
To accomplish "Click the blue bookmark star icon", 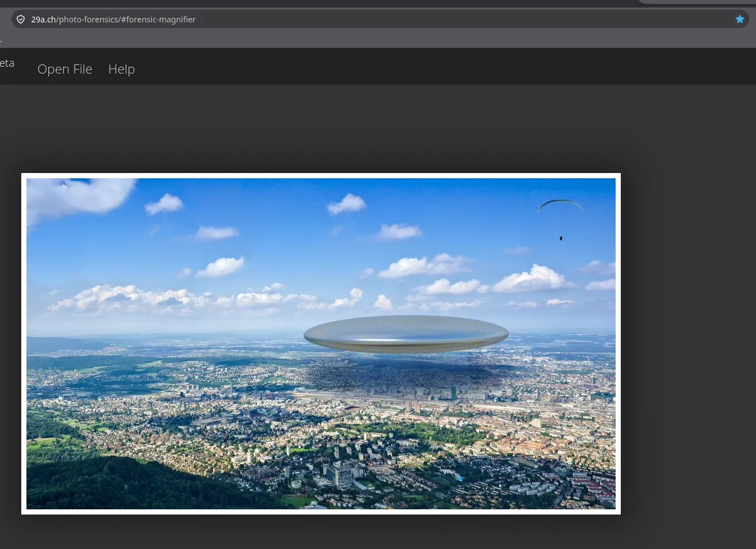I will [740, 20].
